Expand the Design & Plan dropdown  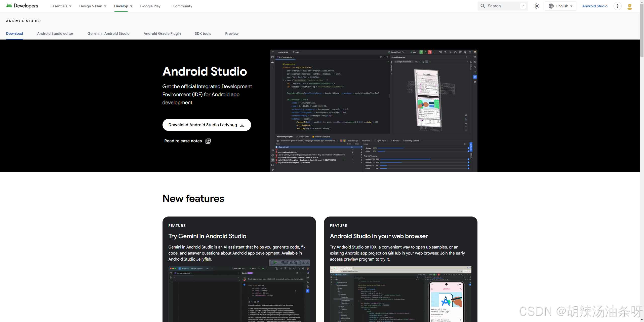[93, 6]
